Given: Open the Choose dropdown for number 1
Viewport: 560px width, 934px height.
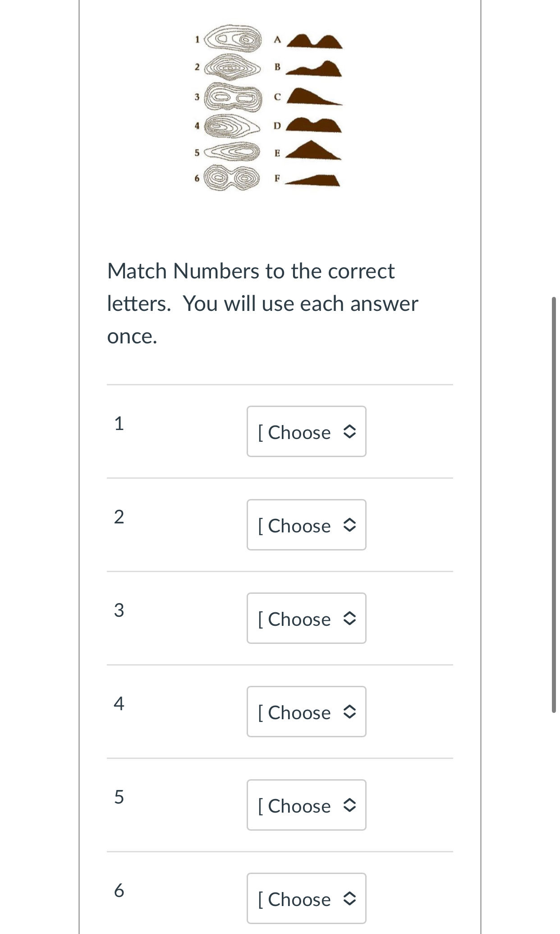Looking at the screenshot, I should tap(307, 431).
